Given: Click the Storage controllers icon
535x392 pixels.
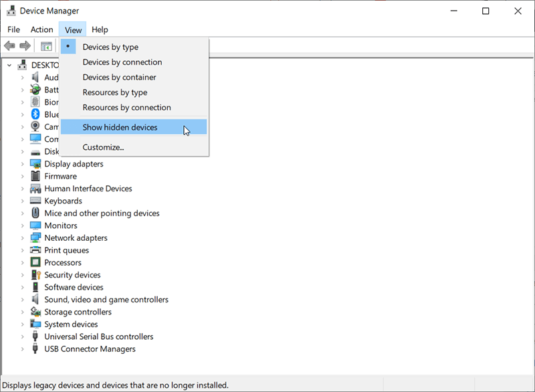Looking at the screenshot, I should click(x=35, y=312).
